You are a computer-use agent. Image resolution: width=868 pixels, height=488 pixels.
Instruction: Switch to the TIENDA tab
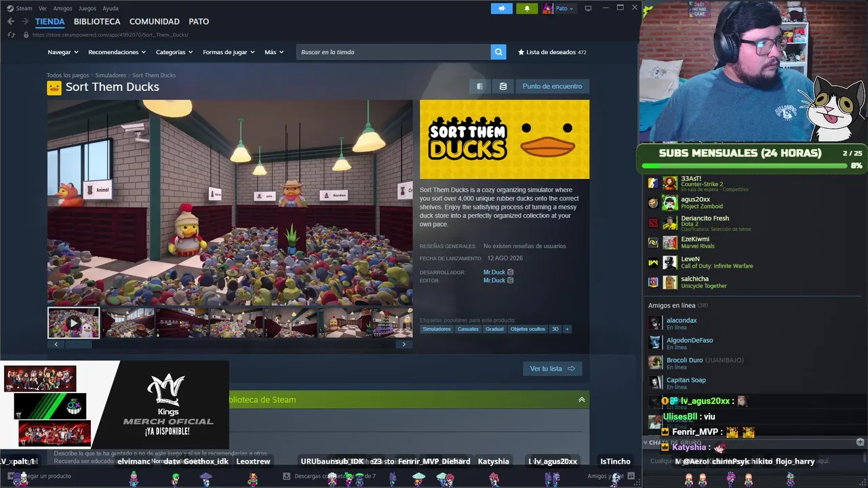click(50, 22)
